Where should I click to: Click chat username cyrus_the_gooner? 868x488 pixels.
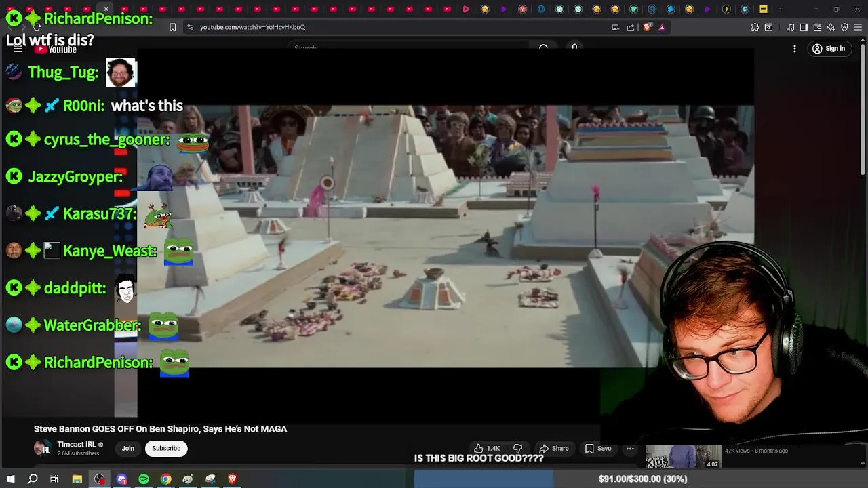[106, 140]
